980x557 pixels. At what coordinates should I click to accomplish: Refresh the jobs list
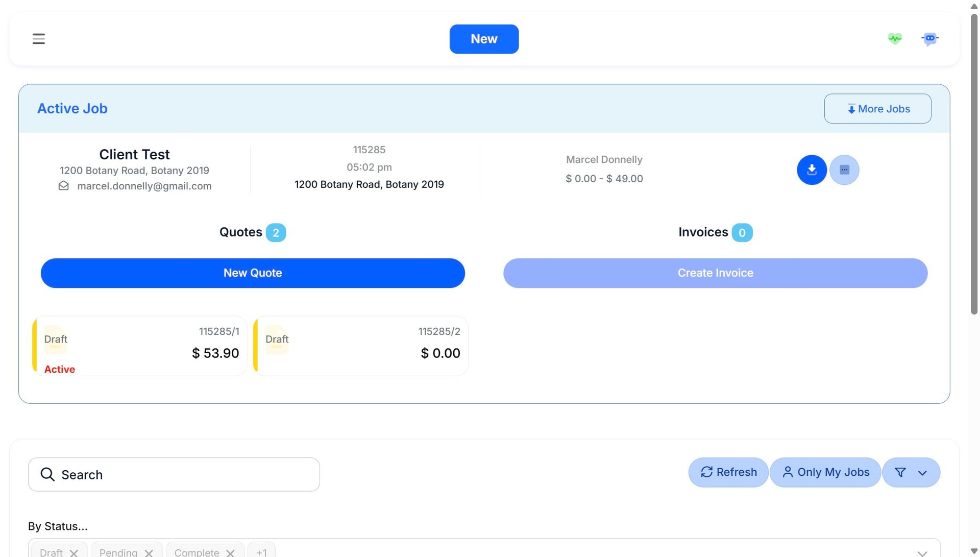[x=728, y=472]
